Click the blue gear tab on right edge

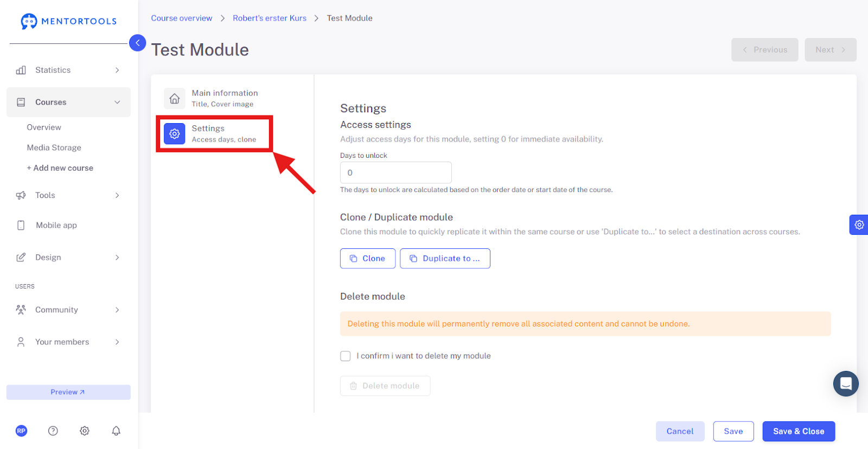pos(859,224)
